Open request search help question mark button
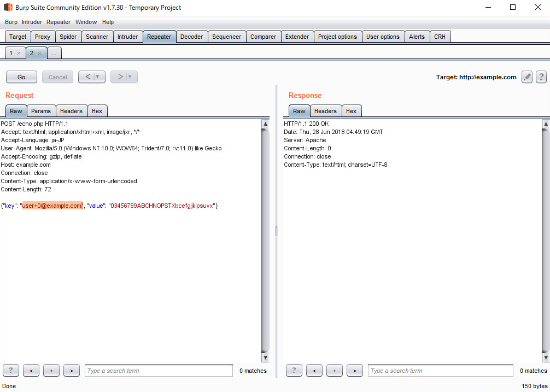Image resolution: width=550 pixels, height=392 pixels. pos(11,370)
